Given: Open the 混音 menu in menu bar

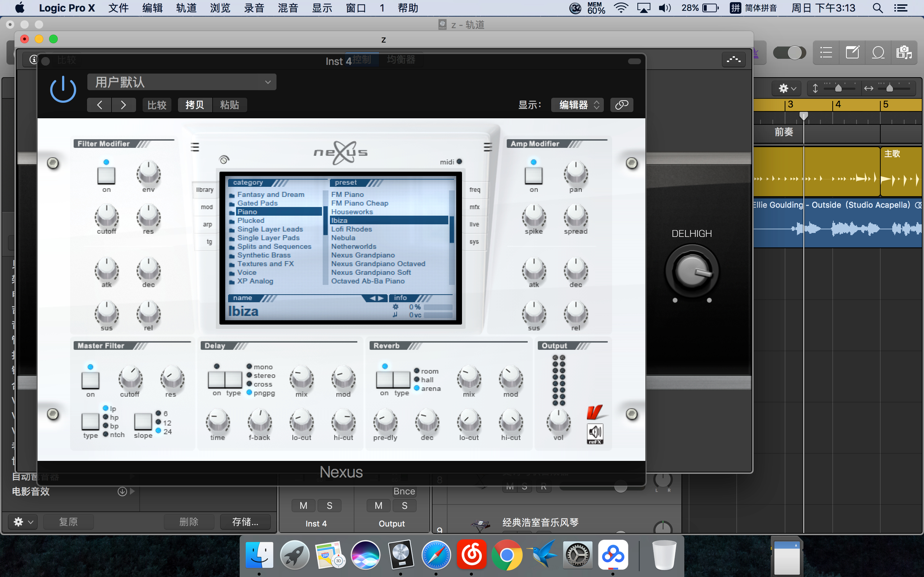Looking at the screenshot, I should tap(288, 8).
